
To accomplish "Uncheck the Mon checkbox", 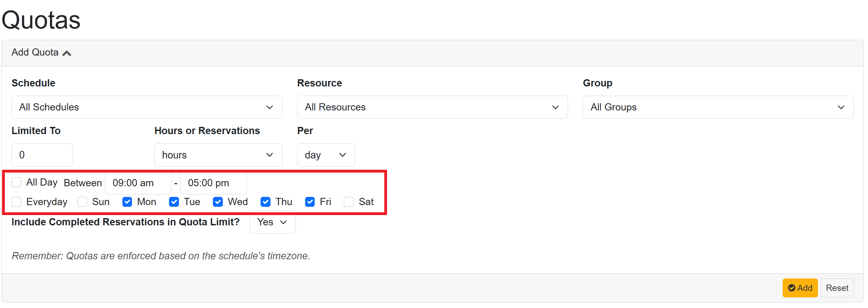I will [127, 202].
